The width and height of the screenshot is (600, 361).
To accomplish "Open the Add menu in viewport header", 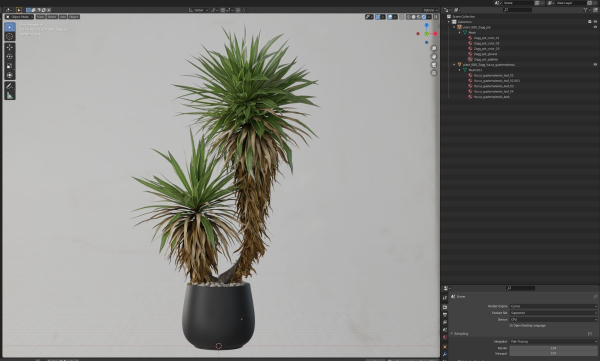I will point(63,17).
